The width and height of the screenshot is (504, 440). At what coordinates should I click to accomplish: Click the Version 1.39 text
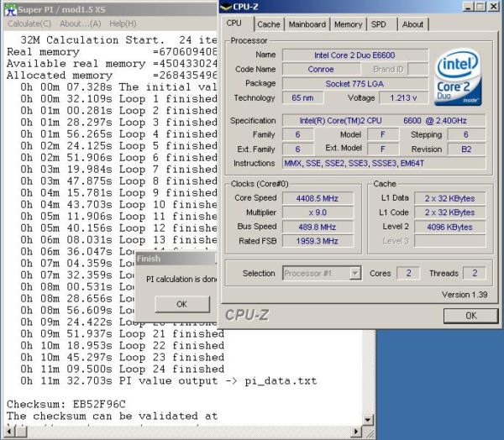pos(465,295)
